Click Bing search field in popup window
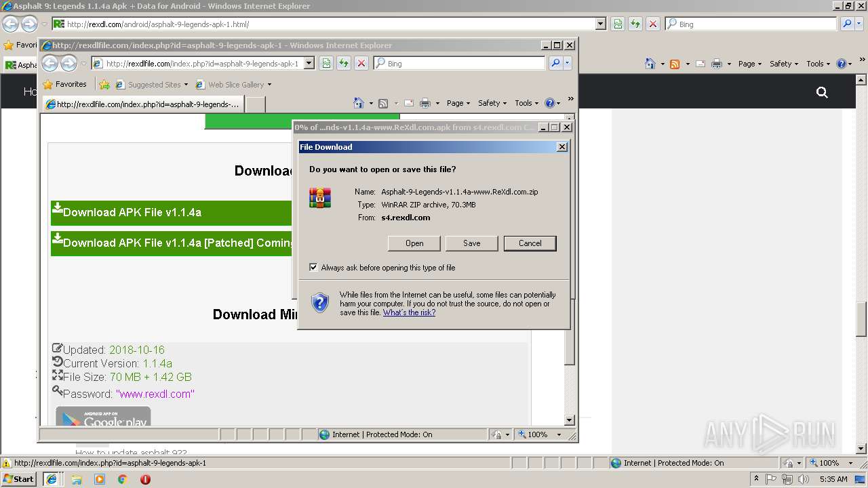868x488 pixels. pyautogui.click(x=459, y=63)
